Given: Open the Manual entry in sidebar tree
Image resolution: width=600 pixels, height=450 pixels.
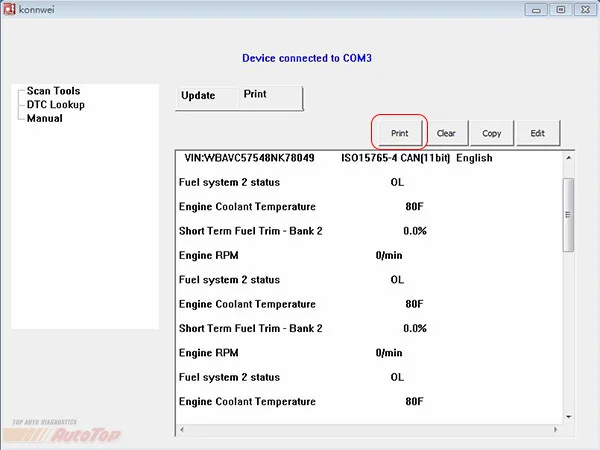Looking at the screenshot, I should pyautogui.click(x=44, y=118).
